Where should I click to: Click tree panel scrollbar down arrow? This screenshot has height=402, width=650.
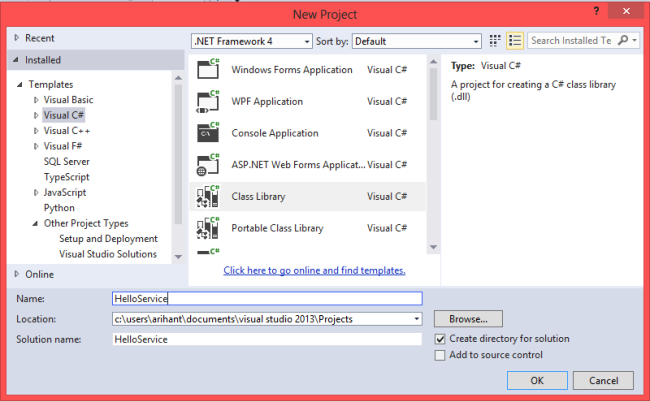[178, 257]
